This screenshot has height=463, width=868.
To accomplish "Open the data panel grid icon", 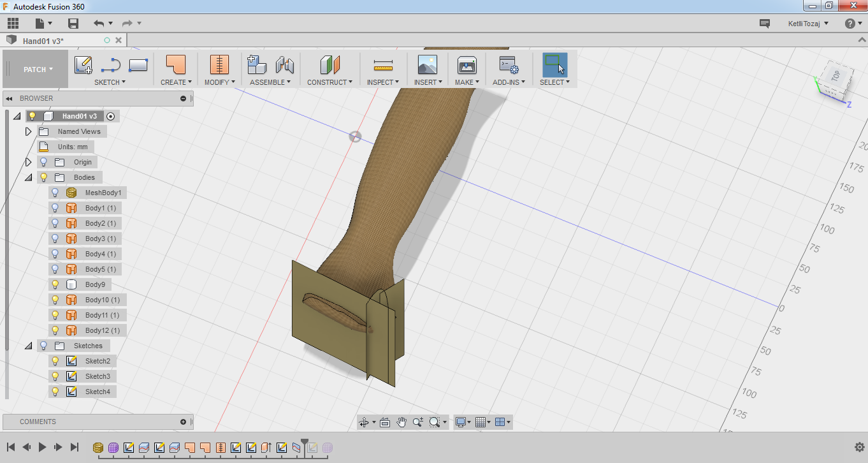I will coord(13,24).
